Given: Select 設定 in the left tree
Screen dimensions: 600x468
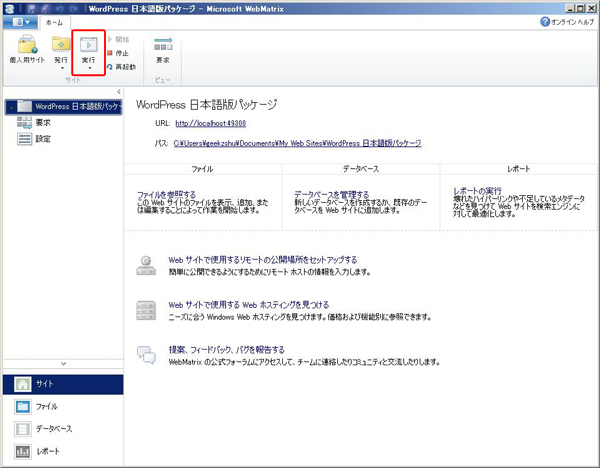Looking at the screenshot, I should 34,139.
